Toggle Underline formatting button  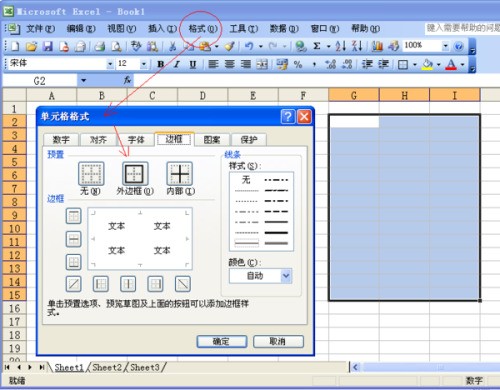click(193, 64)
